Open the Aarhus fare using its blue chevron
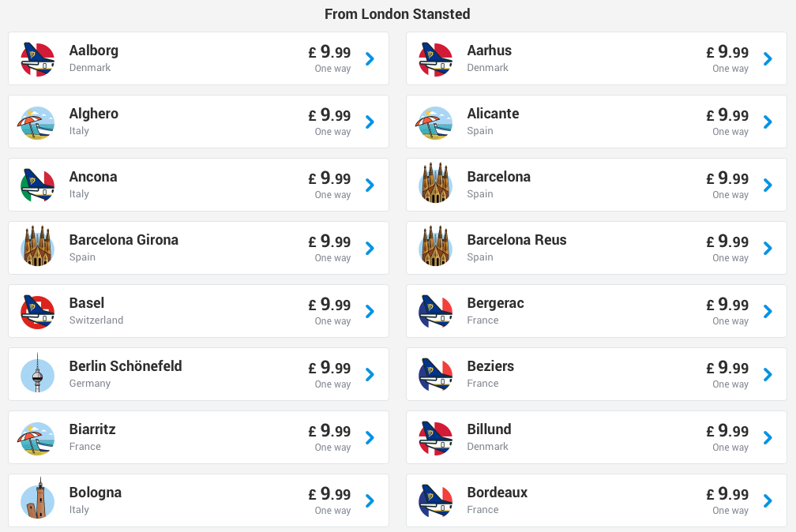The height and width of the screenshot is (532, 796). (x=768, y=59)
